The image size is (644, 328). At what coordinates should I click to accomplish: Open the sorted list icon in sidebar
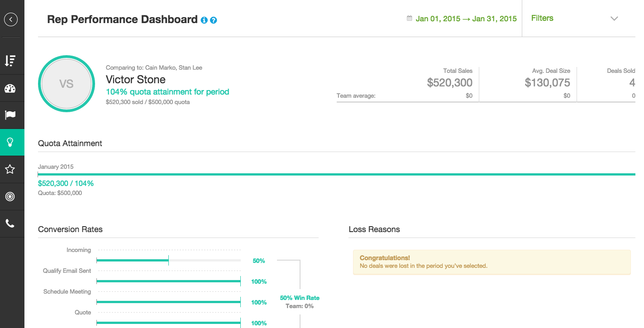[10, 61]
